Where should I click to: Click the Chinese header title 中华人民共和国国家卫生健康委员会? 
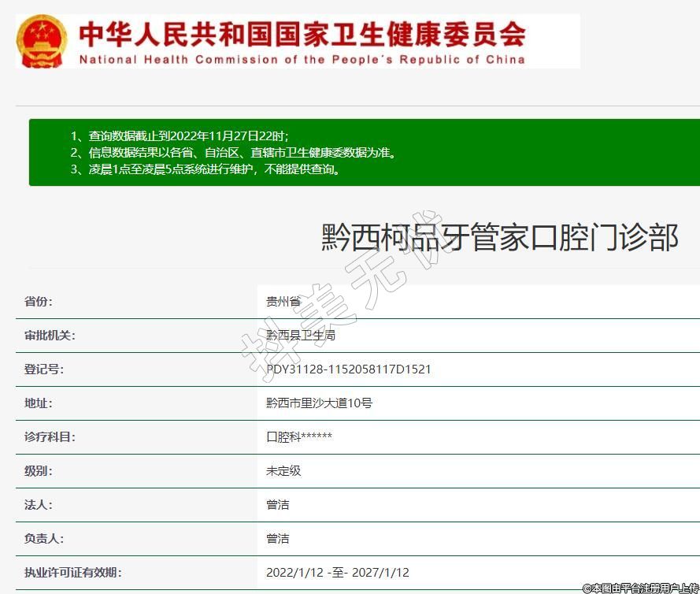click(x=302, y=33)
